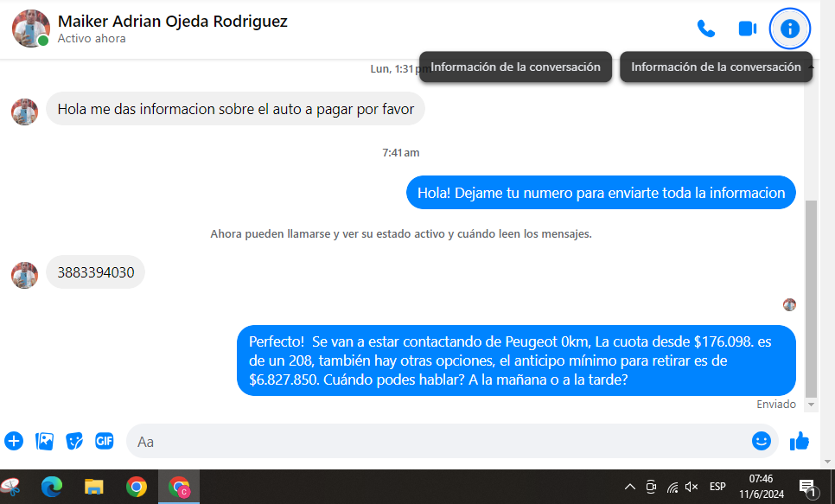Open File Explorer from taskbar

(x=93, y=487)
